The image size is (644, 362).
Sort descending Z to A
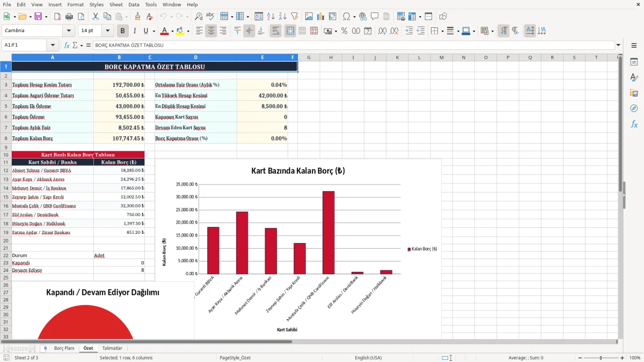pos(282,17)
